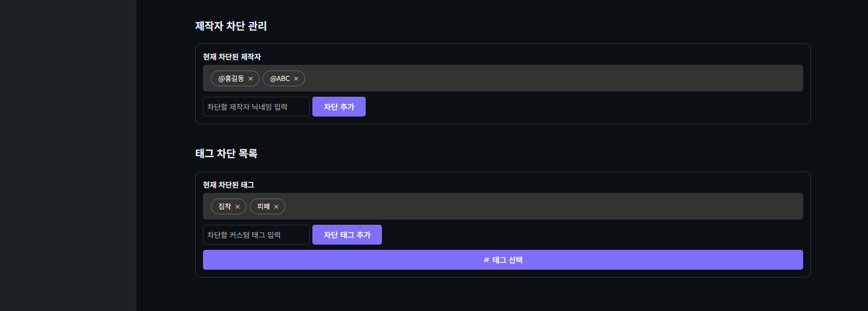The height and width of the screenshot is (311, 868).
Task: Open the # 태그 선택 tag picker
Action: [x=502, y=260]
